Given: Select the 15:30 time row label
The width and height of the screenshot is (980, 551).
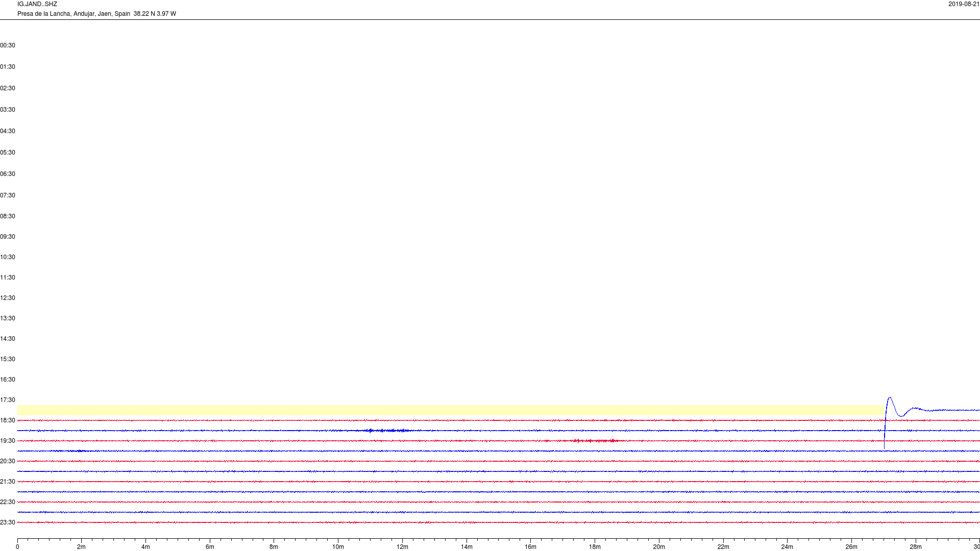Looking at the screenshot, I should 8,359.
